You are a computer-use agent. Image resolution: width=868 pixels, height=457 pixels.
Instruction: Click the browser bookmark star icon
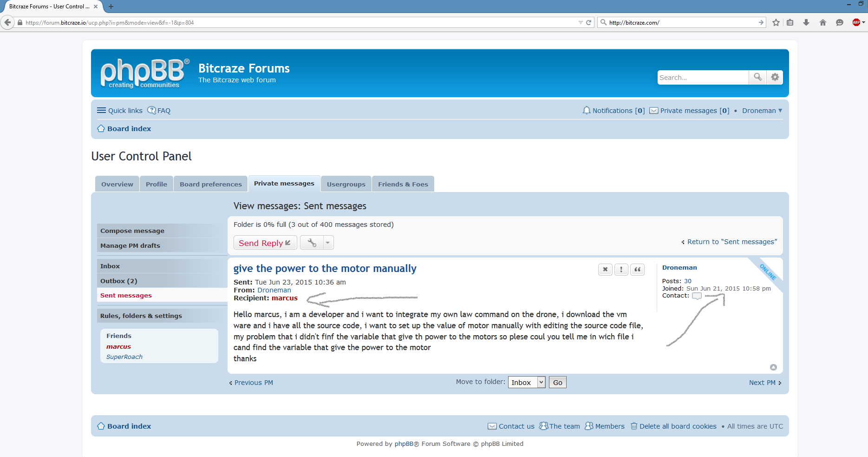coord(776,22)
